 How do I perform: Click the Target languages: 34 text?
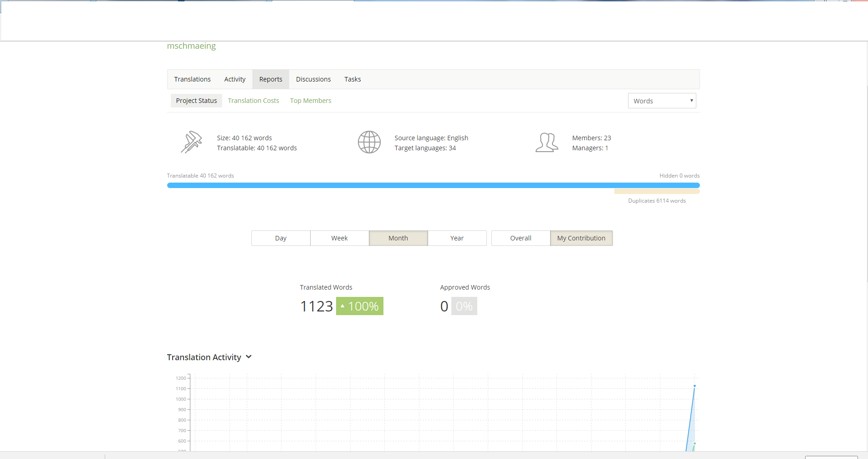pos(425,148)
